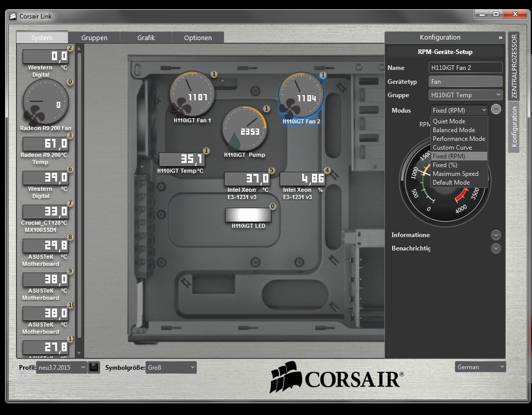Select the Intel Xeon load readout 4,86
This screenshot has width=532, height=415.
[x=303, y=178]
